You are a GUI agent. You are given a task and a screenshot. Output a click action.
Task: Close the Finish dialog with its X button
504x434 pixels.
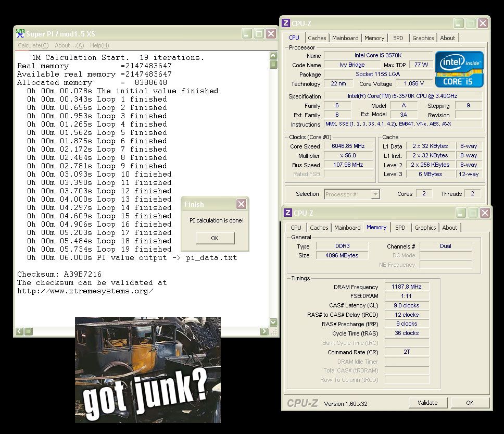point(241,204)
